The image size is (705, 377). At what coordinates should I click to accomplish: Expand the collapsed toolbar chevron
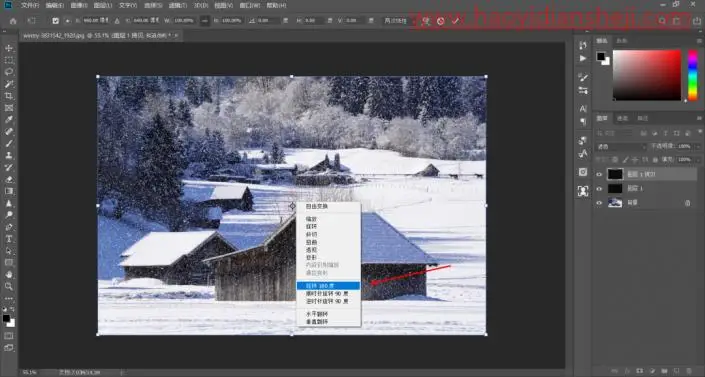4,32
